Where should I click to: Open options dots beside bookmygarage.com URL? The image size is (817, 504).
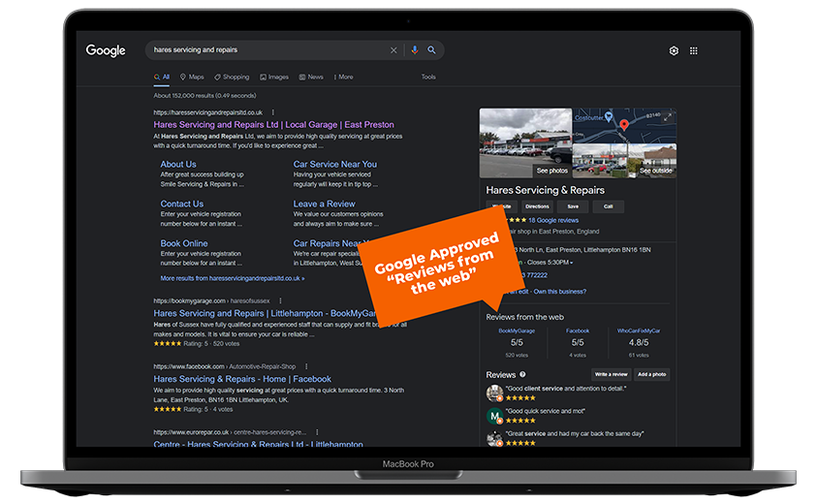[280, 300]
